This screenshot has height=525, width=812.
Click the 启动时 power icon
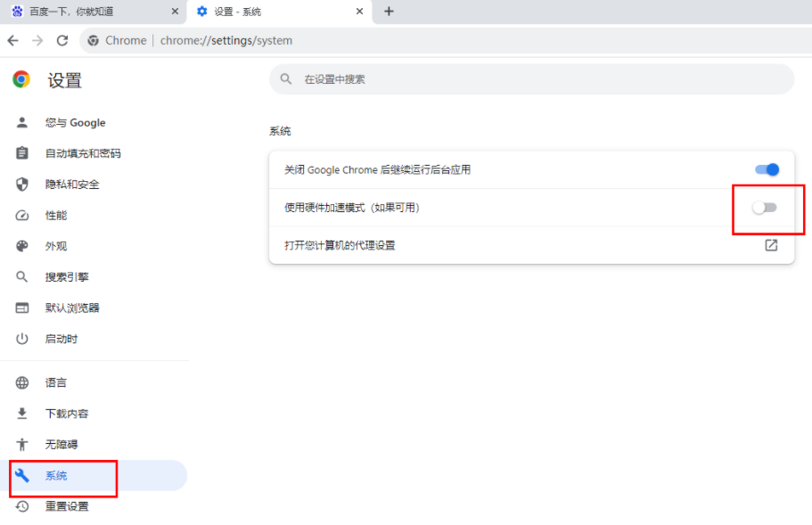(21, 339)
